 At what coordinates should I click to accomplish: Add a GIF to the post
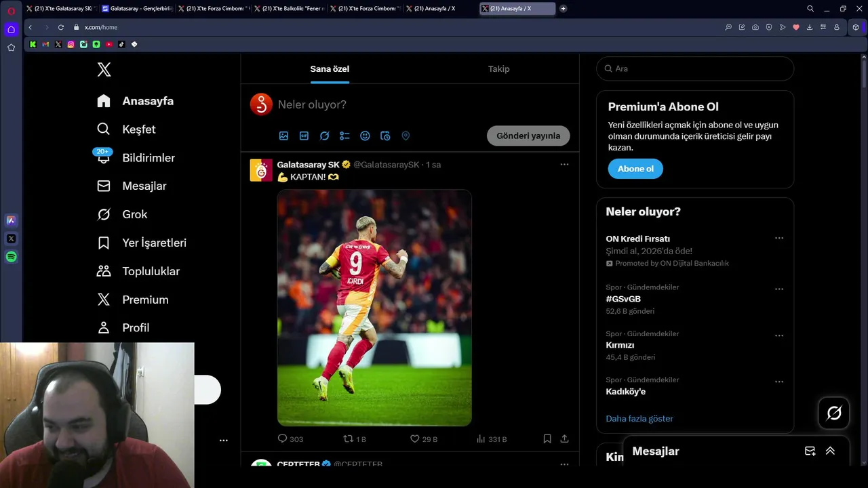[304, 136]
